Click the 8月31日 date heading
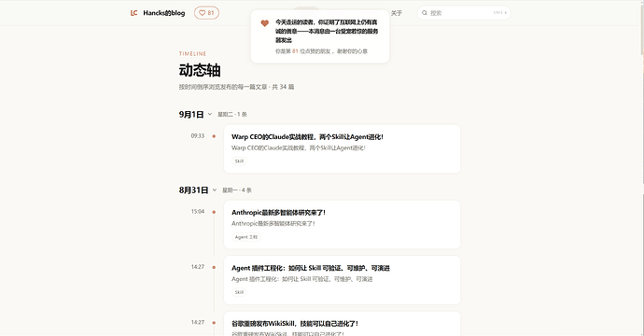 click(x=193, y=190)
